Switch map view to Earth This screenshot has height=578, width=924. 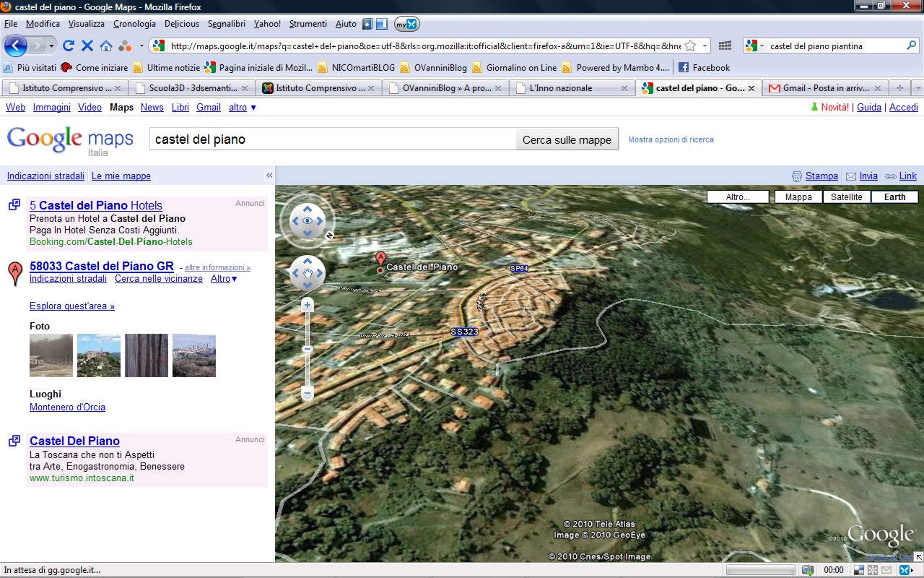pos(894,197)
